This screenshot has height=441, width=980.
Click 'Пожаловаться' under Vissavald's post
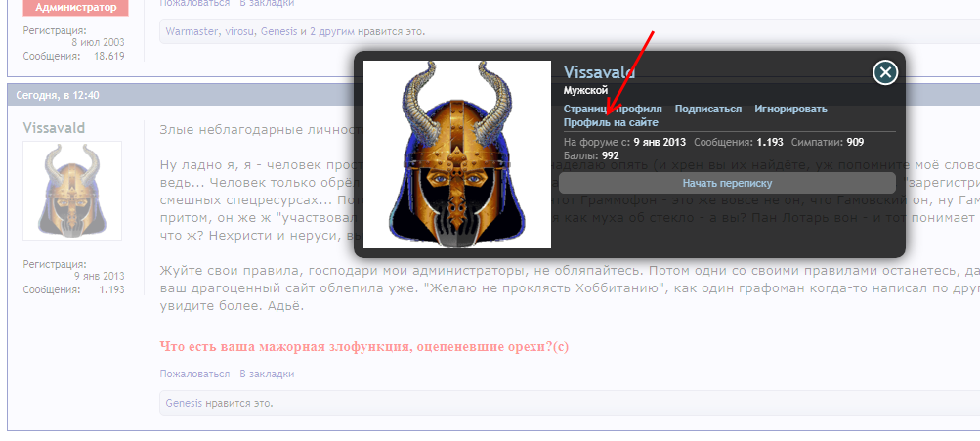(x=194, y=375)
